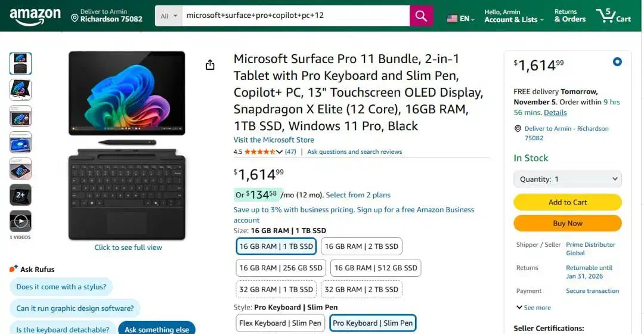Viewport: 644px width, 334px height.
Task: Click the magnifying glass search button
Action: click(x=421, y=16)
